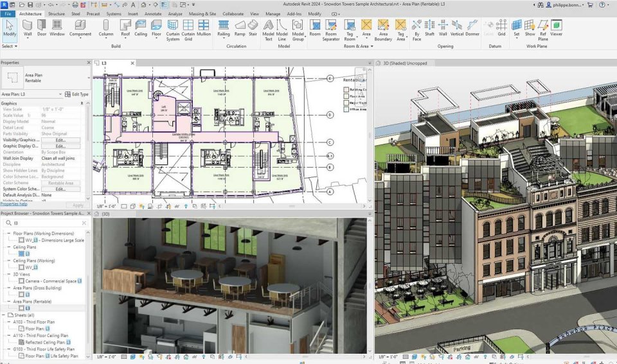Screen dimensions: 617x364
Task: Open the Annotate ribbon tab
Action: (x=153, y=13)
